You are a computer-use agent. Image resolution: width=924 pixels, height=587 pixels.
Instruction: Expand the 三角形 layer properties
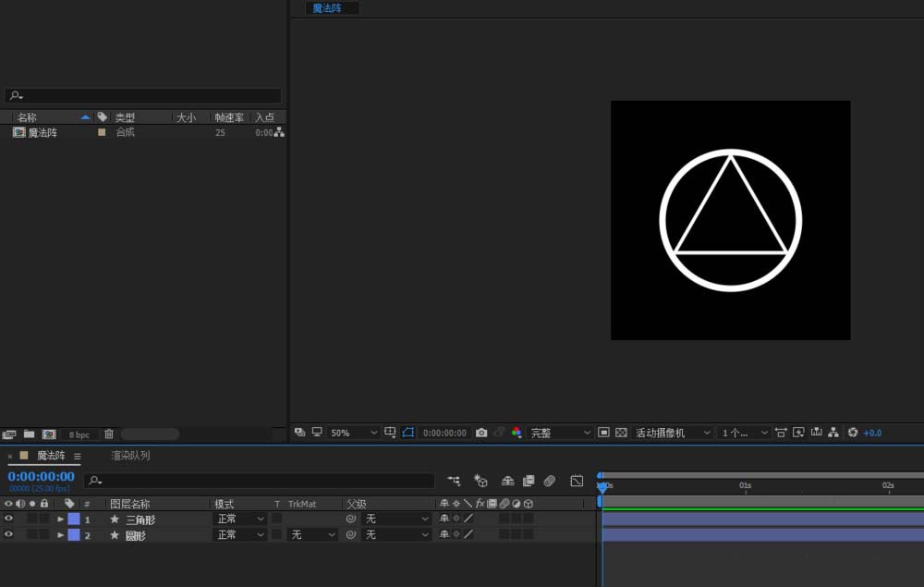pyautogui.click(x=61, y=520)
